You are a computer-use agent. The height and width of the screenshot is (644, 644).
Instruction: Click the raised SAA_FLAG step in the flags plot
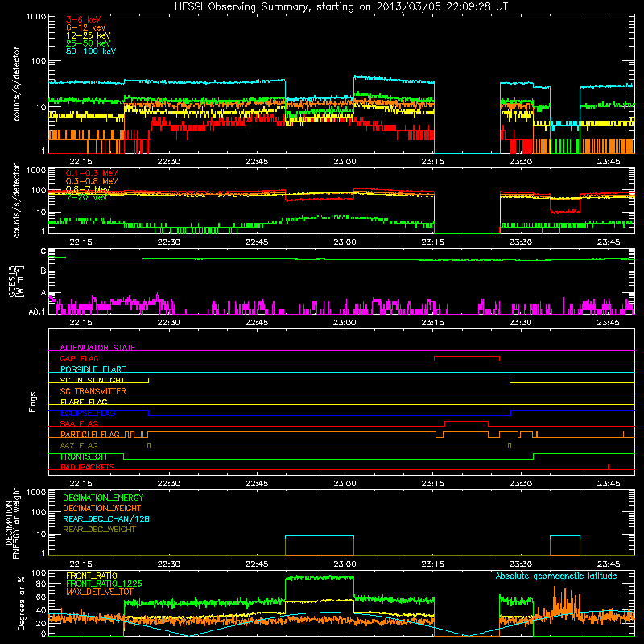467,422
